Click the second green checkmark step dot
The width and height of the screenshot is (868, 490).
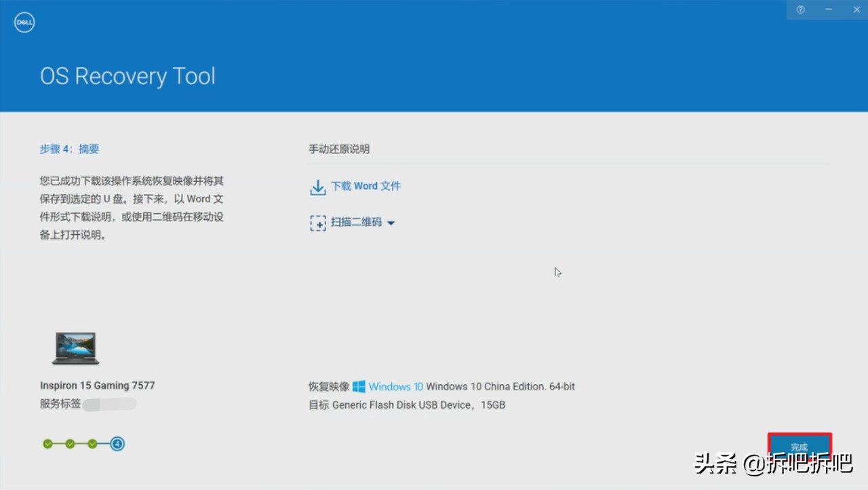pos(70,443)
